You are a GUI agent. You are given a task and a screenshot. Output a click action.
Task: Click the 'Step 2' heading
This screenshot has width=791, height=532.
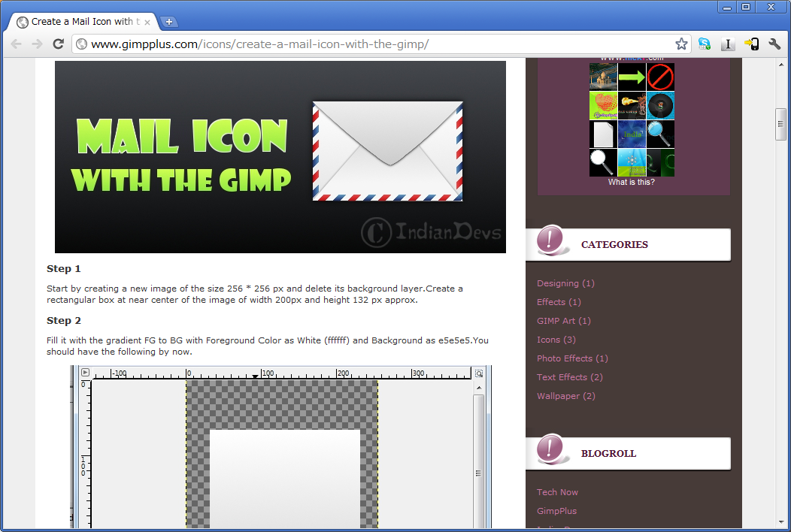coord(64,321)
